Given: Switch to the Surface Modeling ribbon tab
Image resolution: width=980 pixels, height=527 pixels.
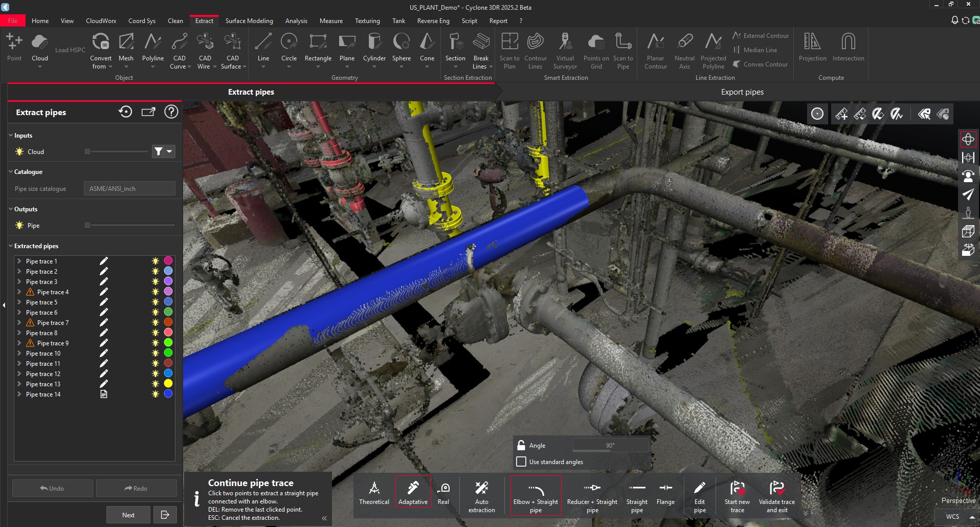Looking at the screenshot, I should coord(249,20).
